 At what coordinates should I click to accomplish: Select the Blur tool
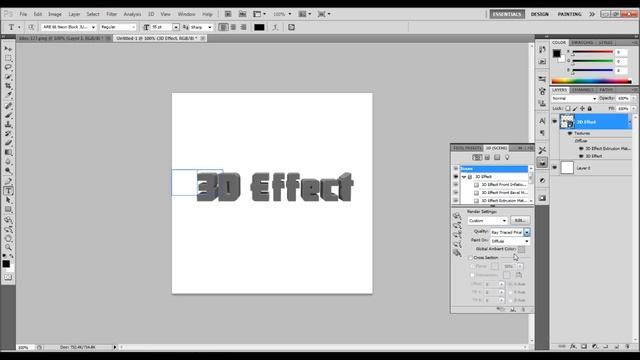pos(8,162)
